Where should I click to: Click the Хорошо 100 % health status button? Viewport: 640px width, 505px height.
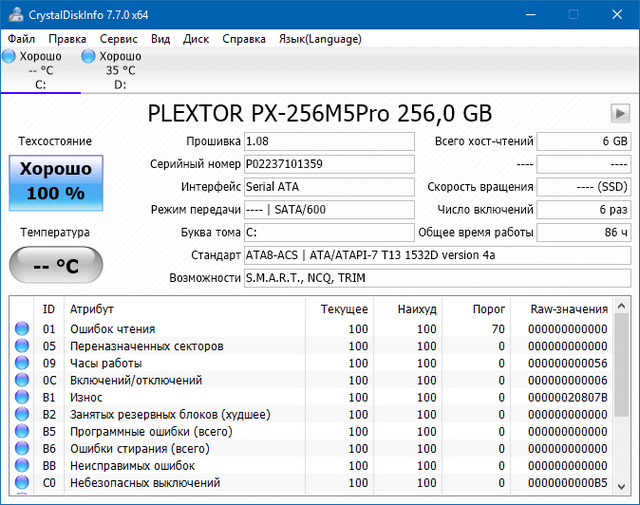click(x=55, y=181)
